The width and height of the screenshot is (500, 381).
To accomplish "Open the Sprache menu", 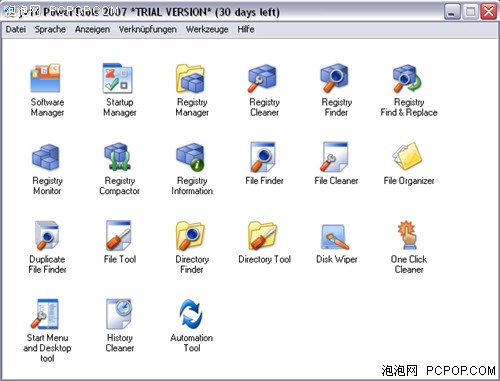I will [x=50, y=29].
